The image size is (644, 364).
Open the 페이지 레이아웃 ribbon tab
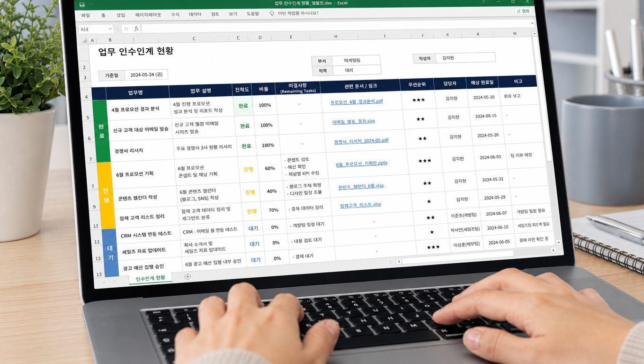(x=148, y=15)
